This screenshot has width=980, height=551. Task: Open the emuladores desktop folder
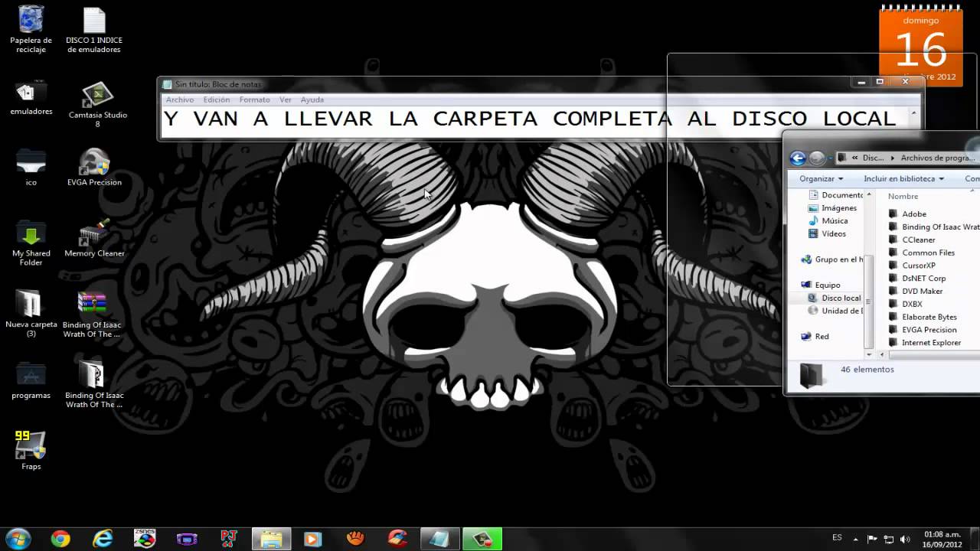(31, 97)
